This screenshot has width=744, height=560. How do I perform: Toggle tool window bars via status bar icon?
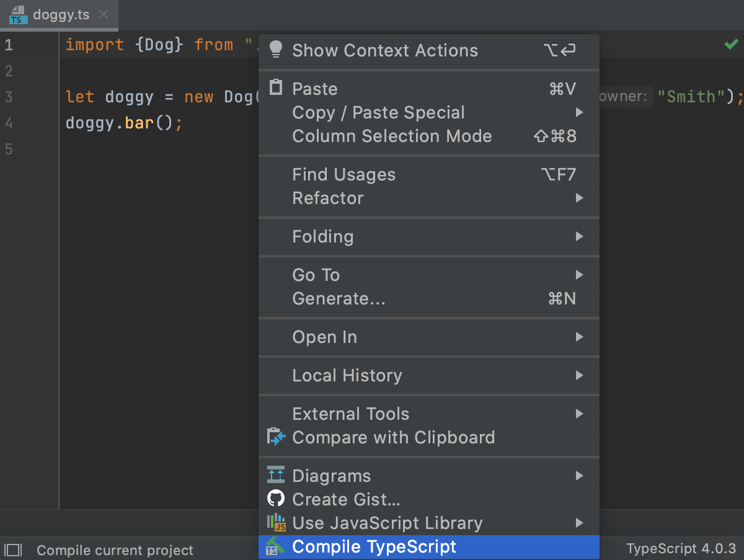(x=13, y=549)
